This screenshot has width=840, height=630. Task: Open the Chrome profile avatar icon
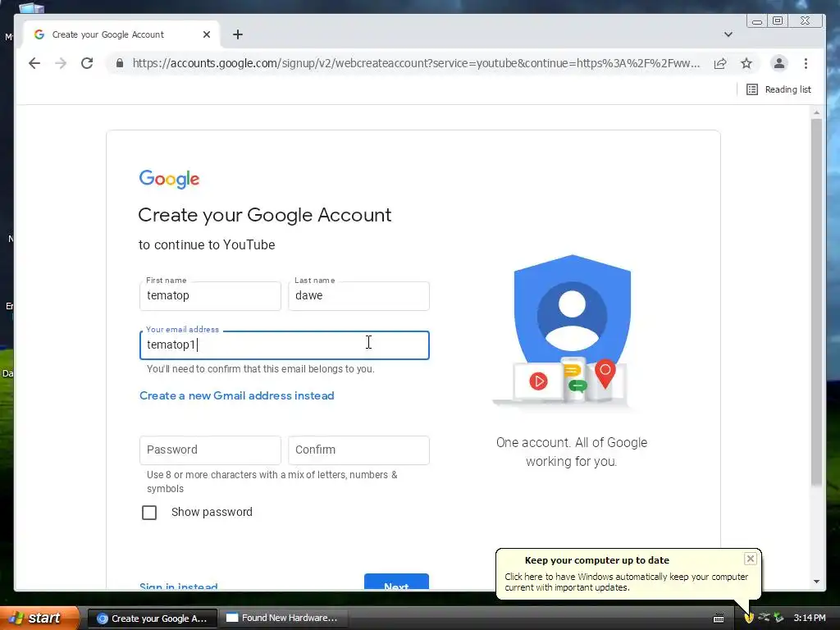click(779, 63)
